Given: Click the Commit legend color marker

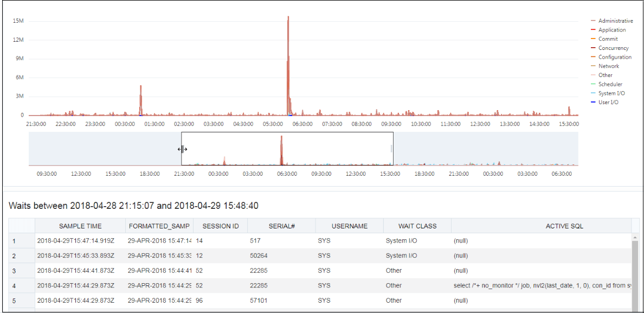Looking at the screenshot, I should pos(592,39).
